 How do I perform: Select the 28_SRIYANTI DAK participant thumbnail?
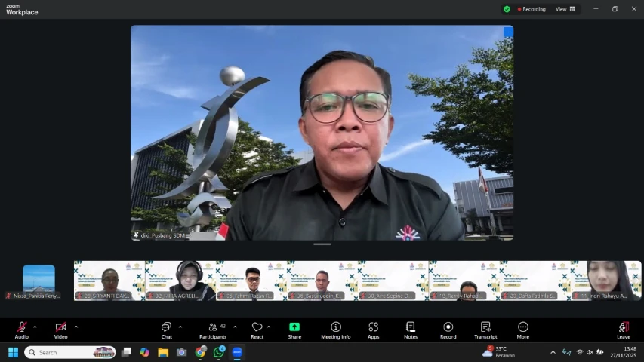tap(109, 281)
